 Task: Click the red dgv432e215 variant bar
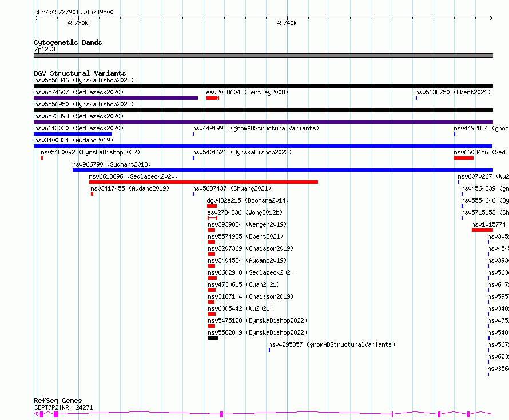tap(212, 206)
